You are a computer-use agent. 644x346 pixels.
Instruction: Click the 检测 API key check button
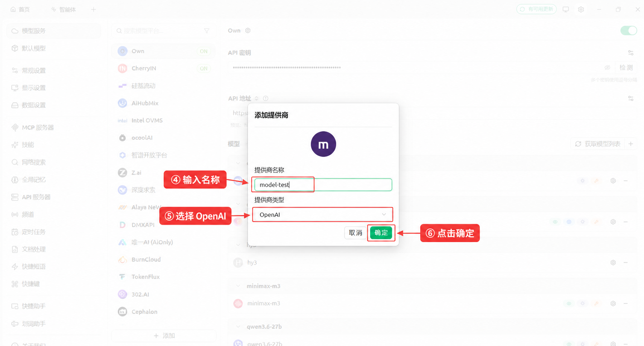coord(626,68)
